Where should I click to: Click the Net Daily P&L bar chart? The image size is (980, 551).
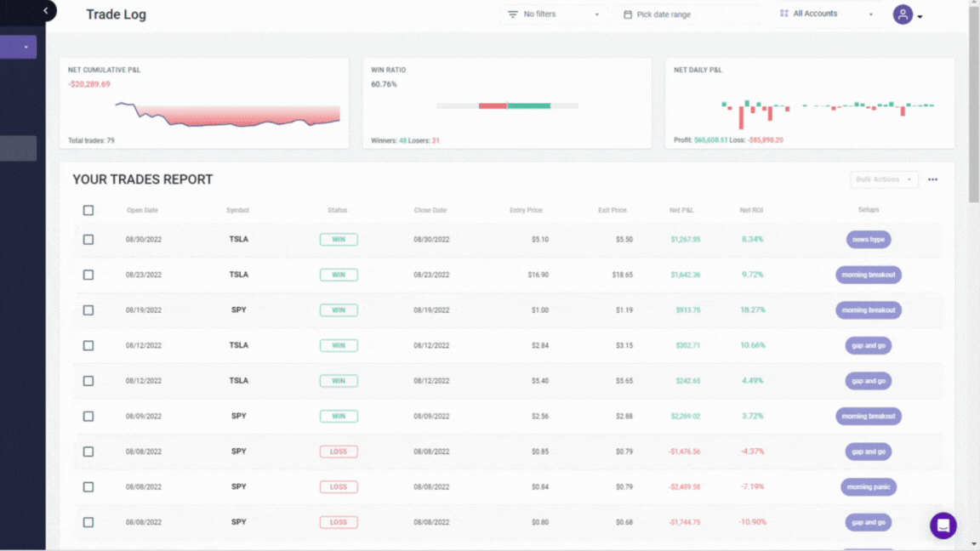click(x=828, y=113)
